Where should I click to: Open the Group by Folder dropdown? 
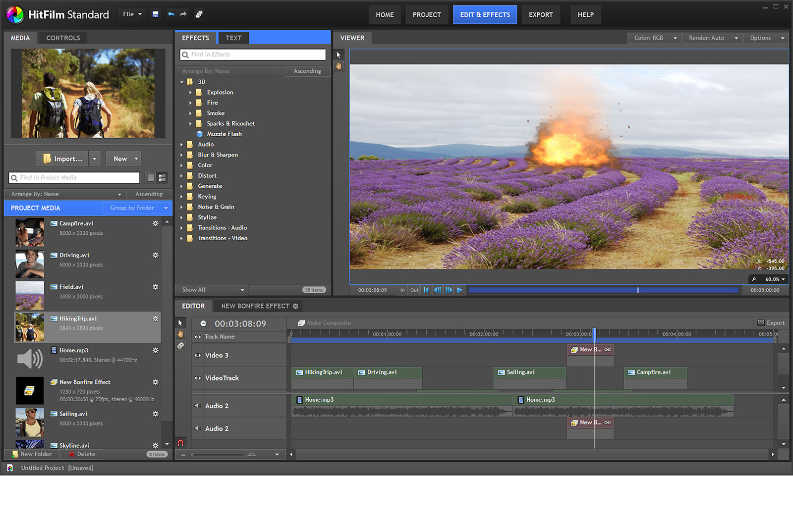tap(137, 208)
